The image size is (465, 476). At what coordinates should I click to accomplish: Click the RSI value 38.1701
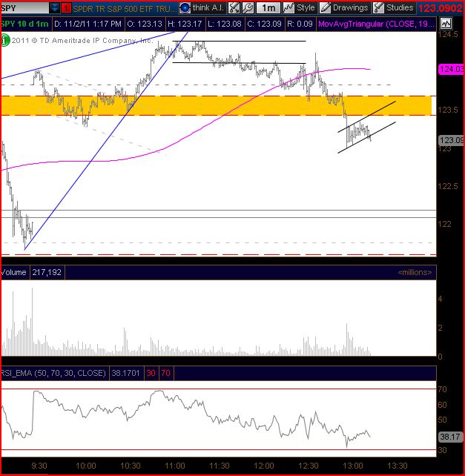coord(125,373)
